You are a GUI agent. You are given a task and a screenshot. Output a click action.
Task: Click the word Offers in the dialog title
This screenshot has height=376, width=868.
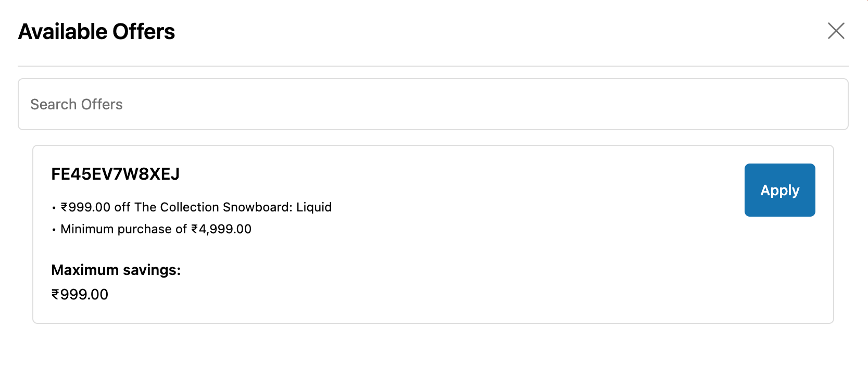pos(144,32)
